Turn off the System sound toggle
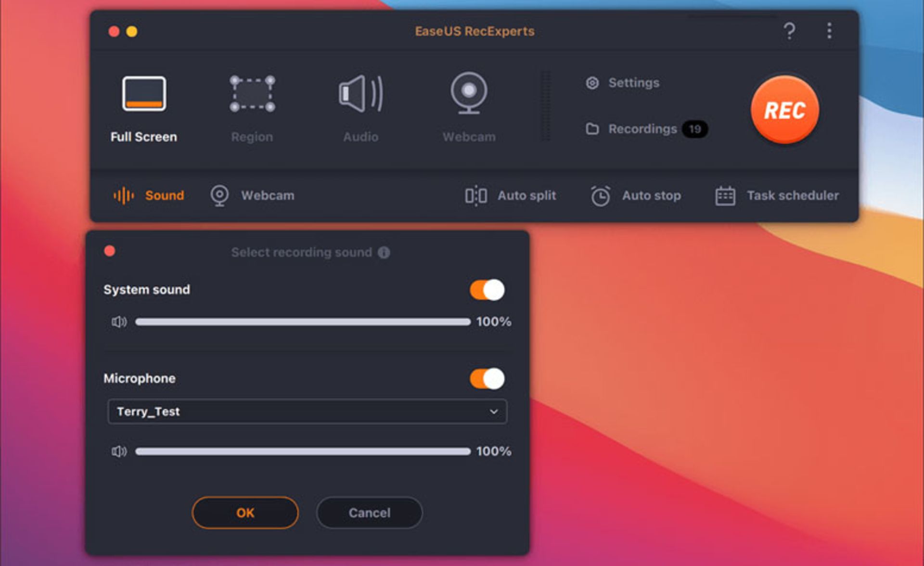The image size is (924, 566). point(487,290)
